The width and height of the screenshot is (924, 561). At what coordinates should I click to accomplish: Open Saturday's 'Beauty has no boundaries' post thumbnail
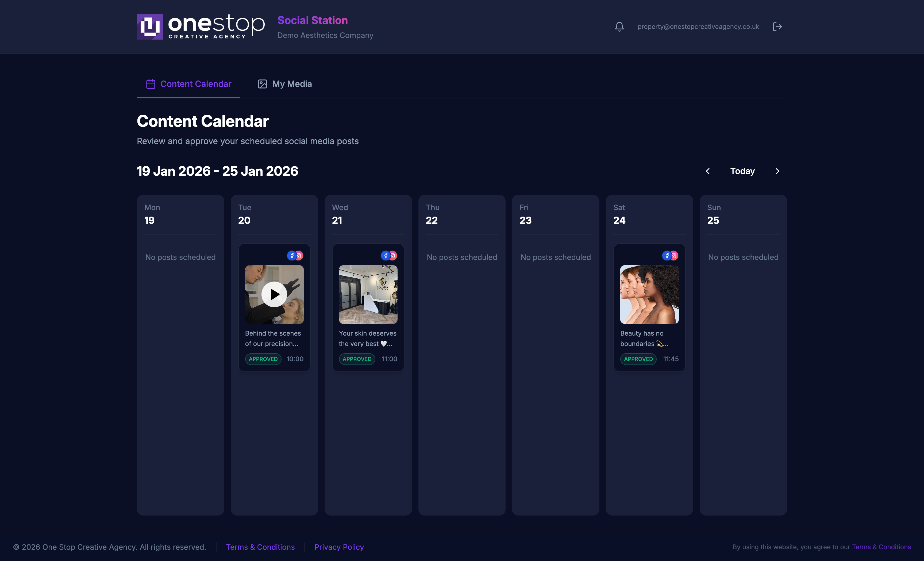click(649, 294)
